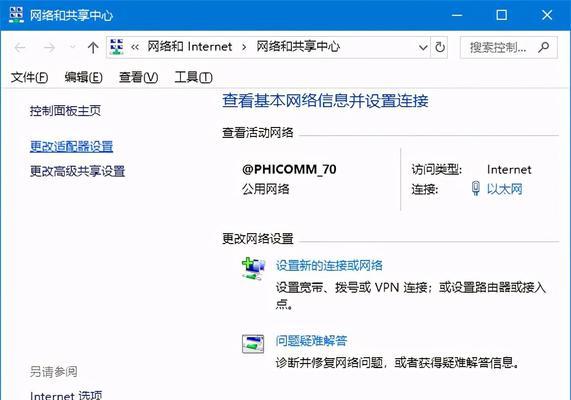
Task: Expand breadcrumb chevrons before 网络和 Internet
Action: tap(135, 47)
